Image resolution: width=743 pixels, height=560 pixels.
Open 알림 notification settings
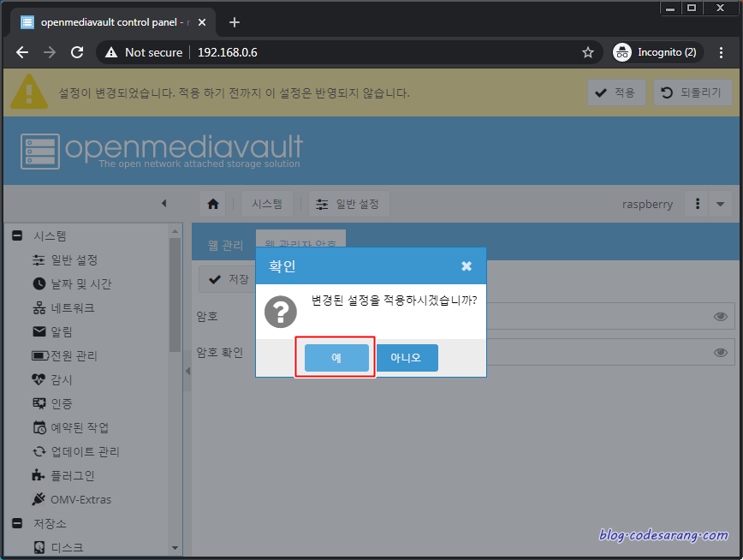tap(51, 331)
